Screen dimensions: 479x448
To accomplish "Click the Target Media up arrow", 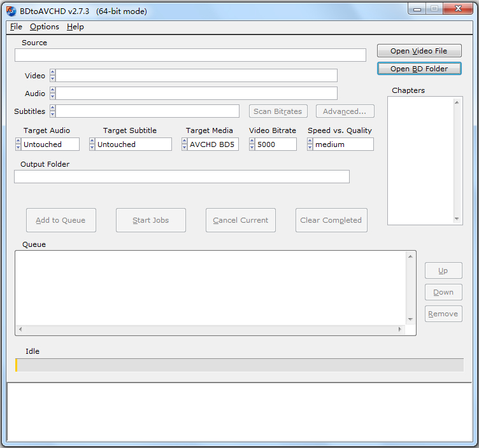I will [184, 141].
